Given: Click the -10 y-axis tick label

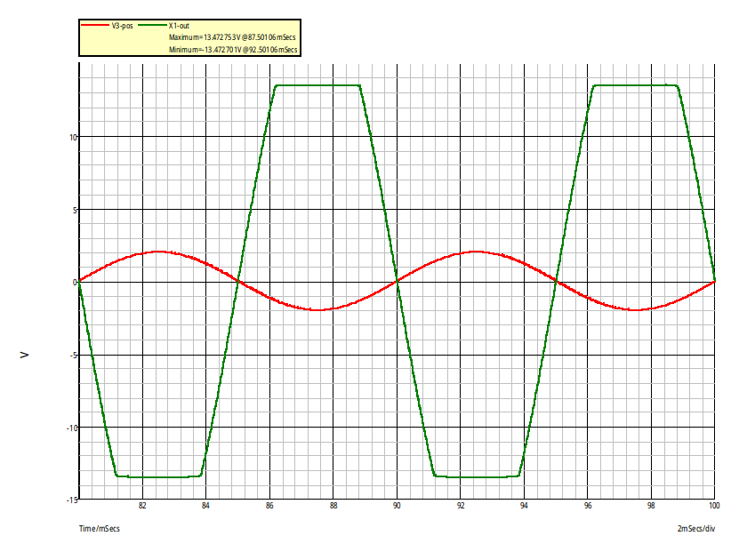Looking at the screenshot, I should click(71, 428).
